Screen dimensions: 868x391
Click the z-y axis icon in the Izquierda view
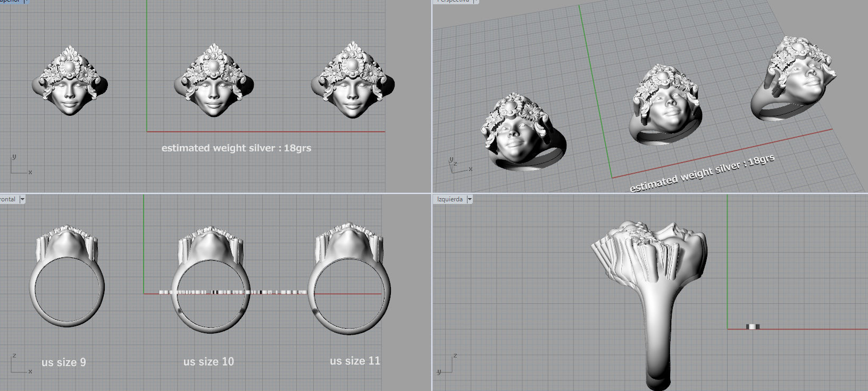447,364
